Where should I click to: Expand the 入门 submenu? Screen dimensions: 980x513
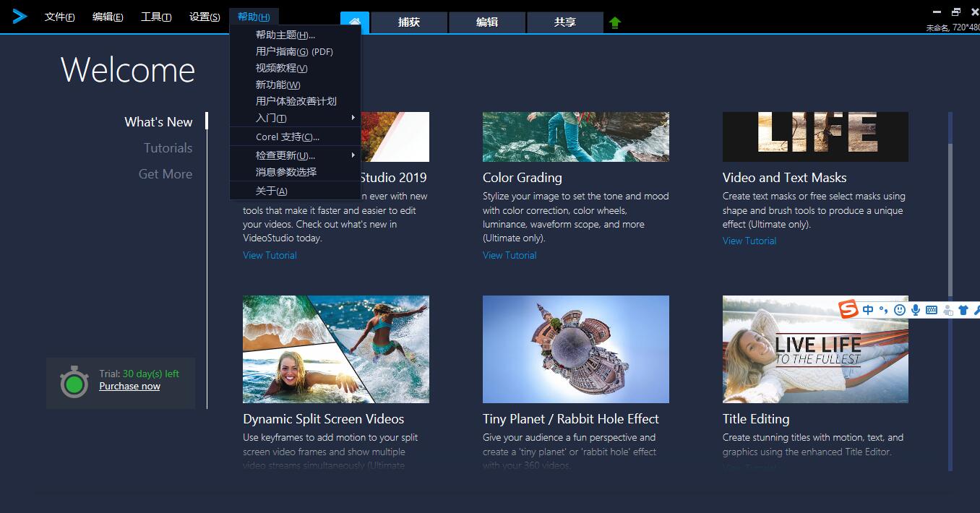[x=295, y=118]
